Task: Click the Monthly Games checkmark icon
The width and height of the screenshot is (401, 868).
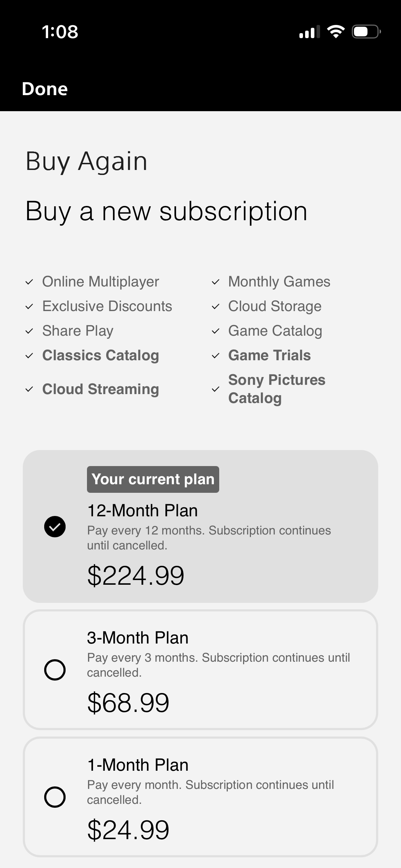Action: [215, 282]
